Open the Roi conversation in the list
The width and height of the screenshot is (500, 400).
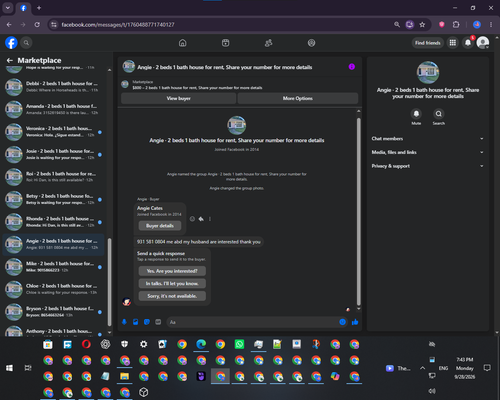(53, 177)
